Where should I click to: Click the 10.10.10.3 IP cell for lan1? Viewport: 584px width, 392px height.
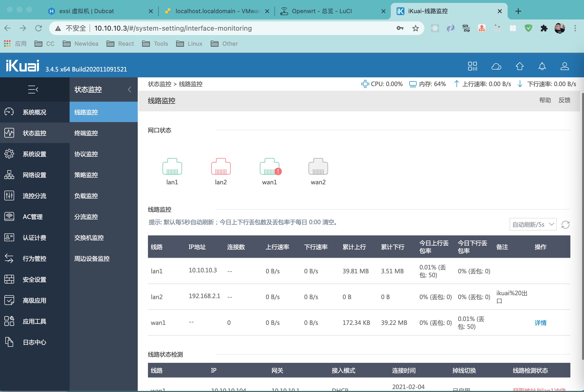coord(203,270)
